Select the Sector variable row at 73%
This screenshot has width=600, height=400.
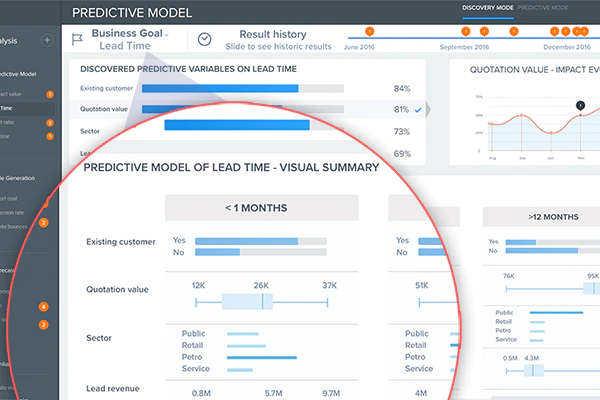coord(247,131)
